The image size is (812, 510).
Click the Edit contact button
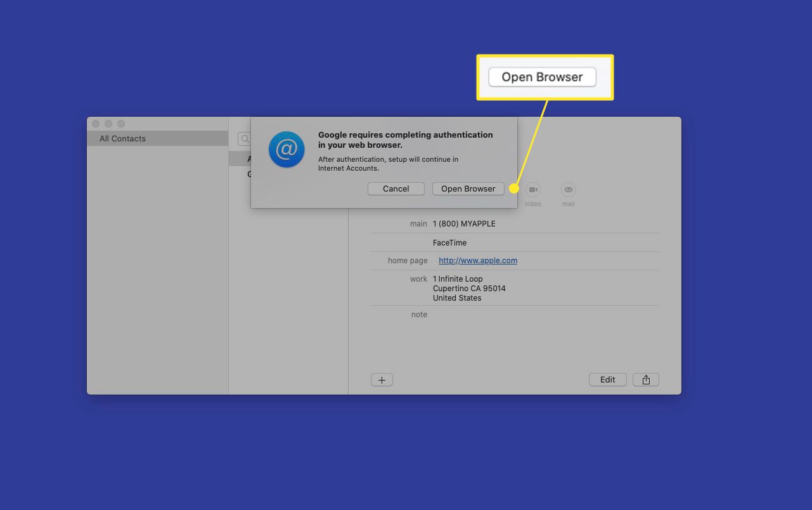(x=607, y=379)
